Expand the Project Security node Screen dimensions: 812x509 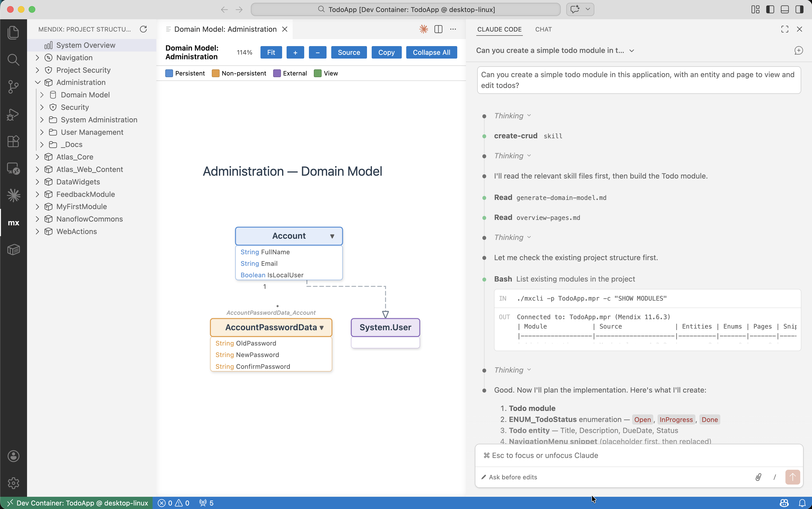click(x=37, y=70)
